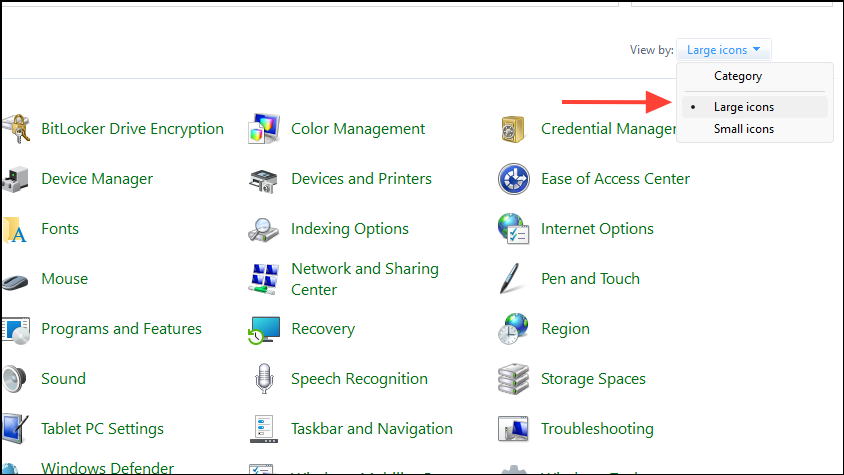Open the Color Management link
Viewport: 844px width, 475px height.
click(358, 129)
